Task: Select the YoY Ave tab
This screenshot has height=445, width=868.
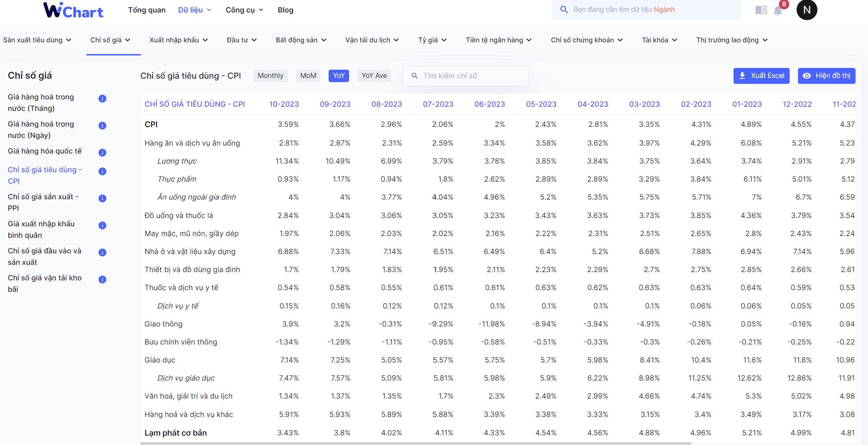Action: (374, 76)
